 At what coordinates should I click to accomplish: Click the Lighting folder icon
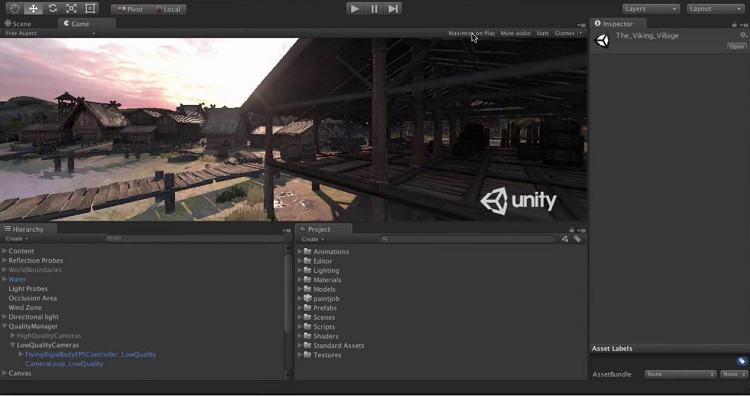308,270
